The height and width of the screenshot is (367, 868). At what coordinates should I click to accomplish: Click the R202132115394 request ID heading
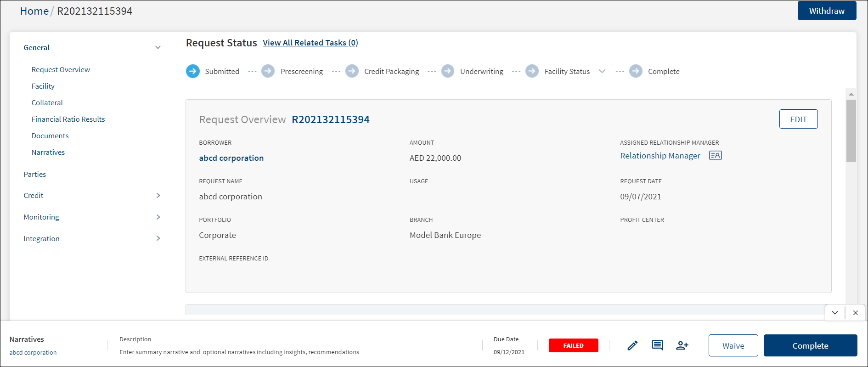331,119
